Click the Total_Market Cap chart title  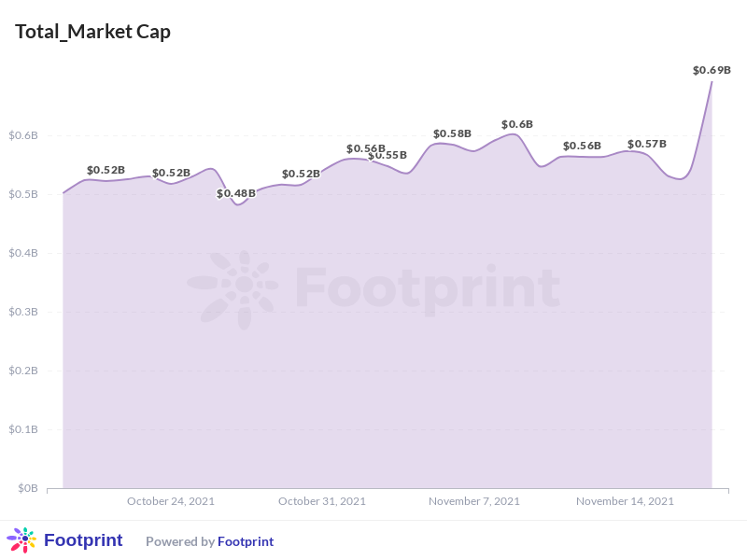92,32
